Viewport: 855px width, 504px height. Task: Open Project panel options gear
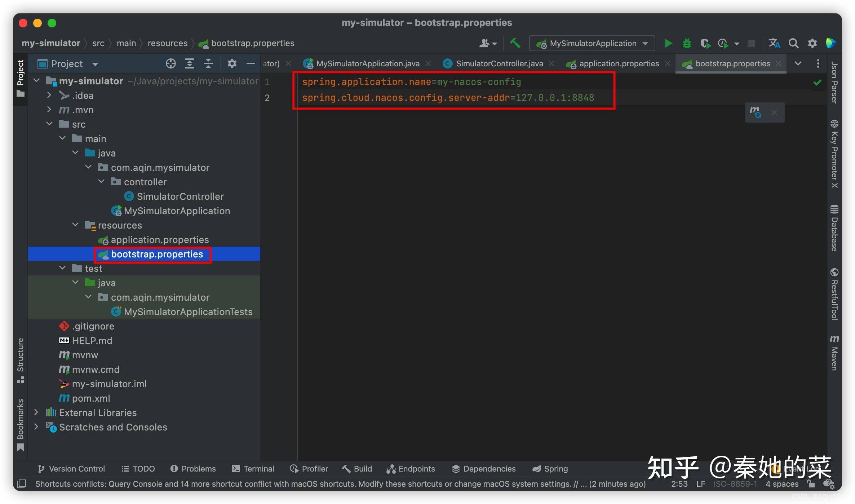point(232,64)
